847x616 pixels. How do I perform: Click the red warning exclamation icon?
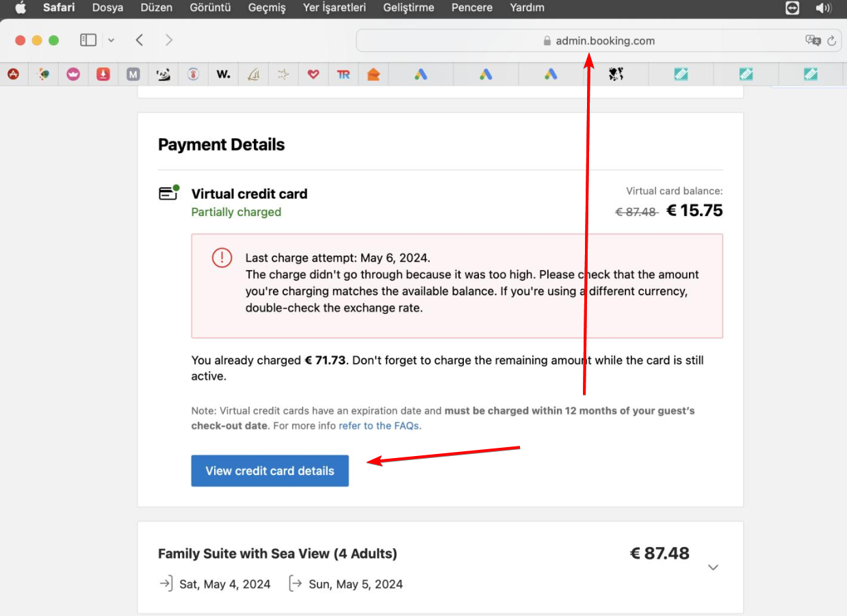(222, 258)
